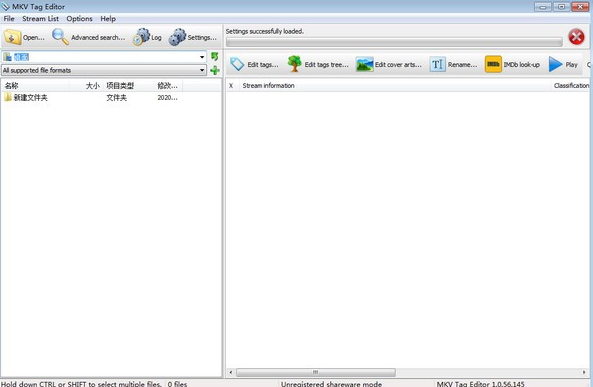Open the Help menu
Viewport: 593px width, 387px height.
pos(108,19)
